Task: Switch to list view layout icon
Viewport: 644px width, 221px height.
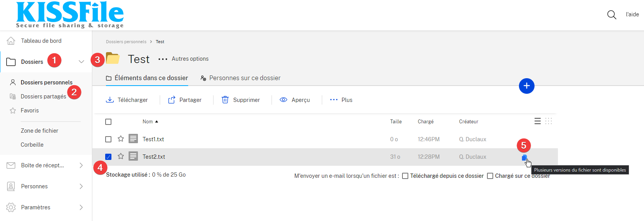Action: tap(537, 121)
